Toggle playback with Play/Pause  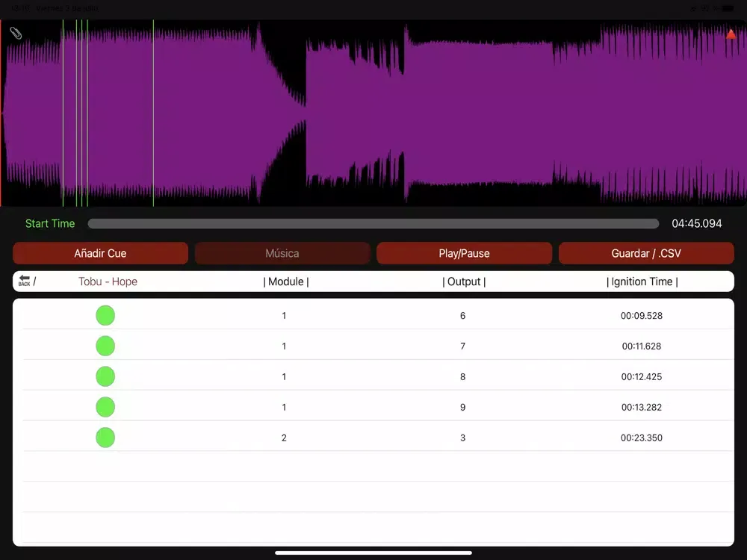pos(465,253)
